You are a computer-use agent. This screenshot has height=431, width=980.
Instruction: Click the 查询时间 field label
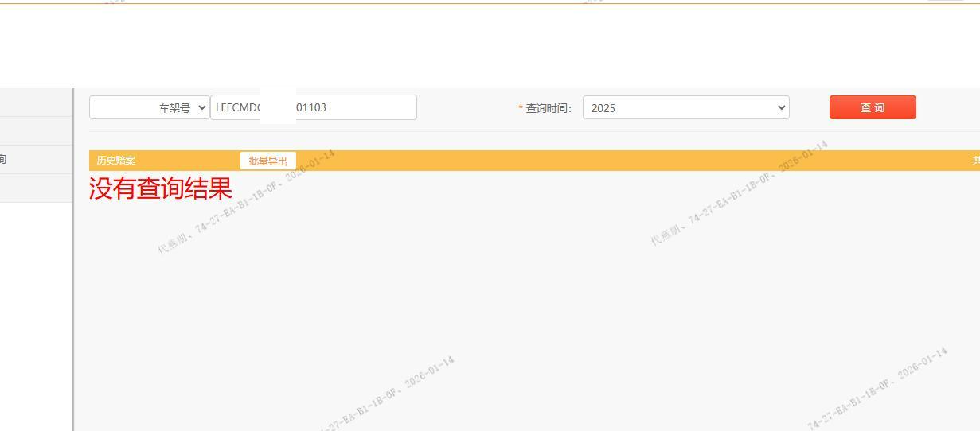[549, 109]
